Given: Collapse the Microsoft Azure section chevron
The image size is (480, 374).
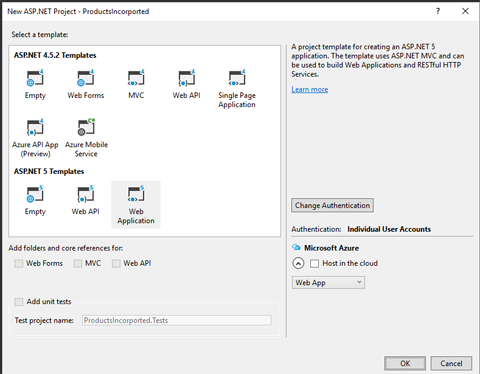Looking at the screenshot, I should pos(298,263).
